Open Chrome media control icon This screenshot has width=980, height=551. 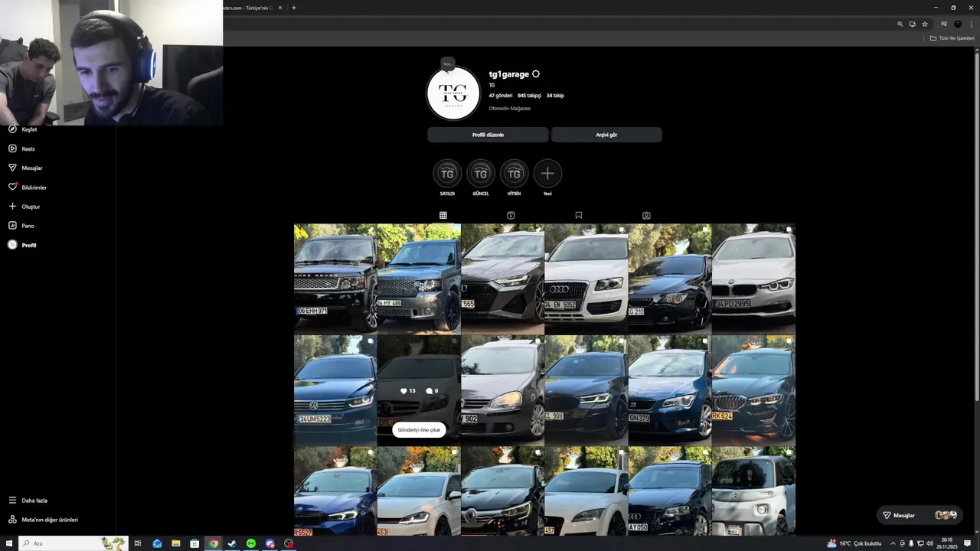pyautogui.click(x=944, y=24)
